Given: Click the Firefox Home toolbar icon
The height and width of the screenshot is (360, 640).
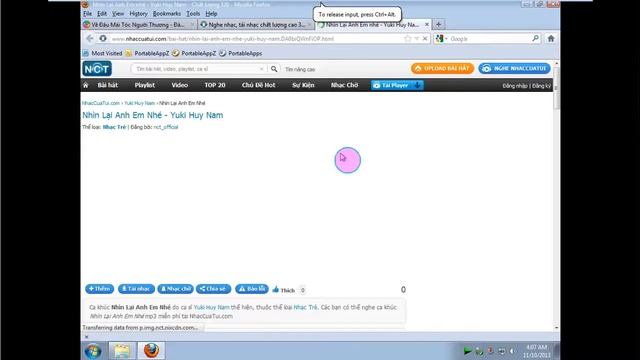Looking at the screenshot, I should point(551,38).
